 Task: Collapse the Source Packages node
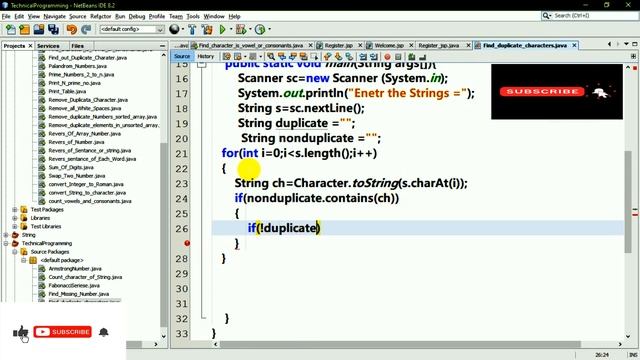point(15,252)
